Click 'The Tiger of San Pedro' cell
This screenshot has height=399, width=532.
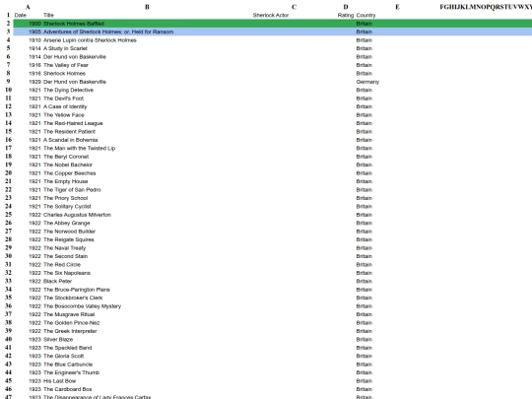tap(72, 190)
